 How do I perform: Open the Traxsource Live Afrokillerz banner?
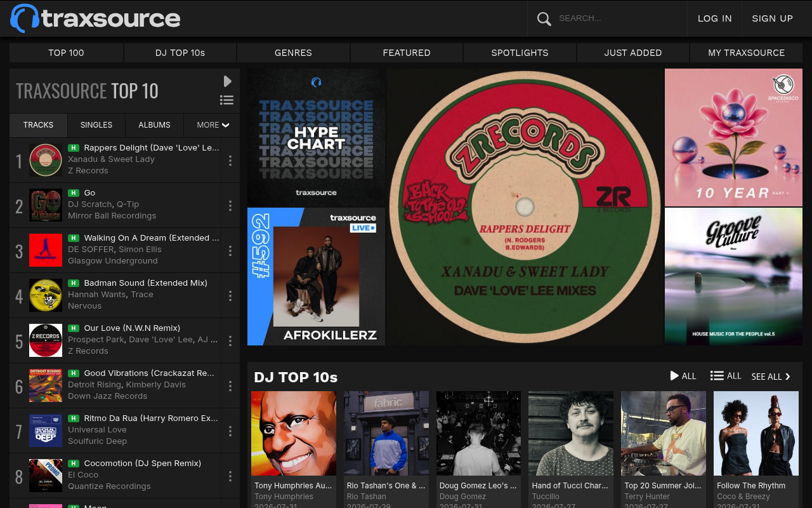pos(316,276)
